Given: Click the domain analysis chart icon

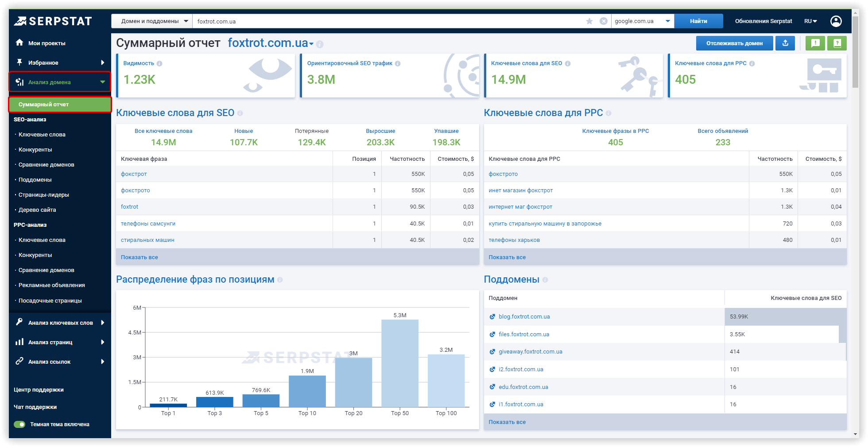Looking at the screenshot, I should pos(19,82).
